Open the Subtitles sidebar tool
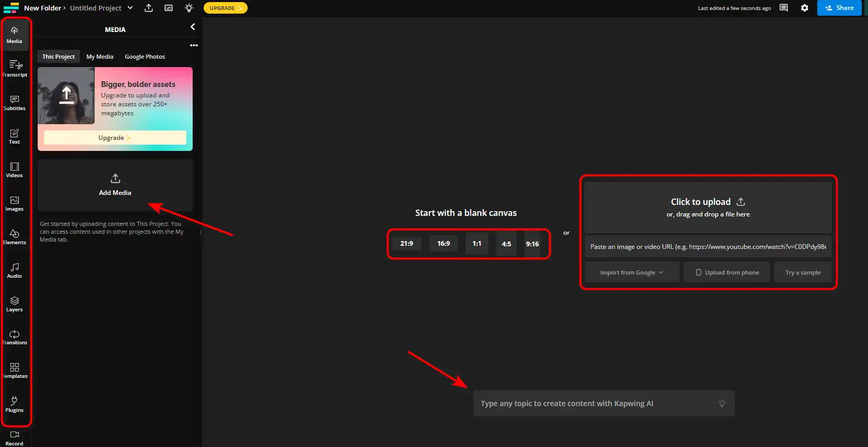 14,102
